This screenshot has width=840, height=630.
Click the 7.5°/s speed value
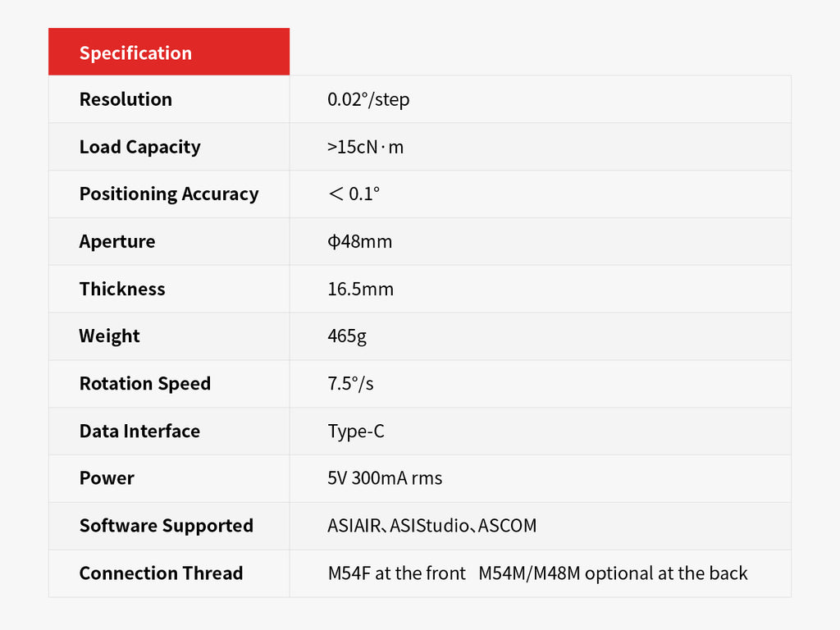click(x=350, y=384)
